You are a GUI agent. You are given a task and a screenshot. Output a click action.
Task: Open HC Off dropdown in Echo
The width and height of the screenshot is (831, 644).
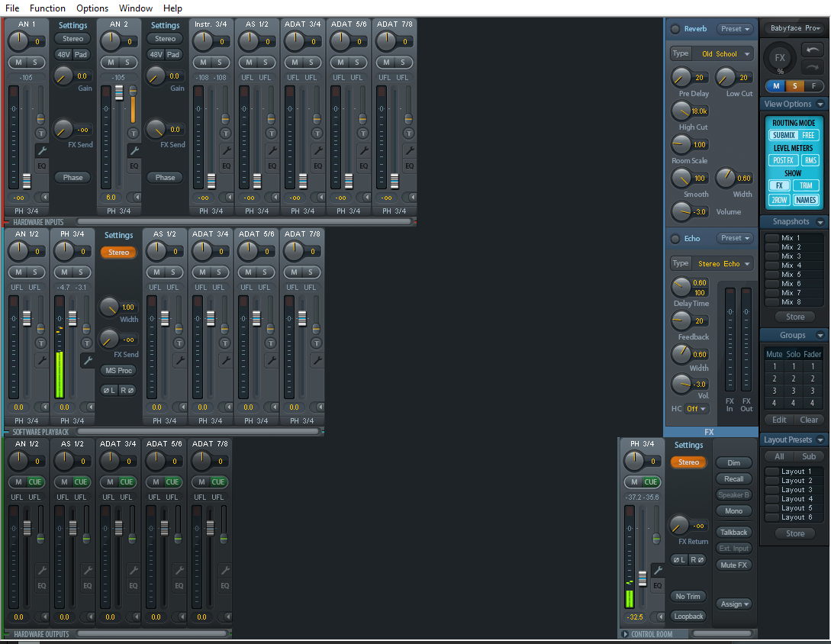[696, 409]
